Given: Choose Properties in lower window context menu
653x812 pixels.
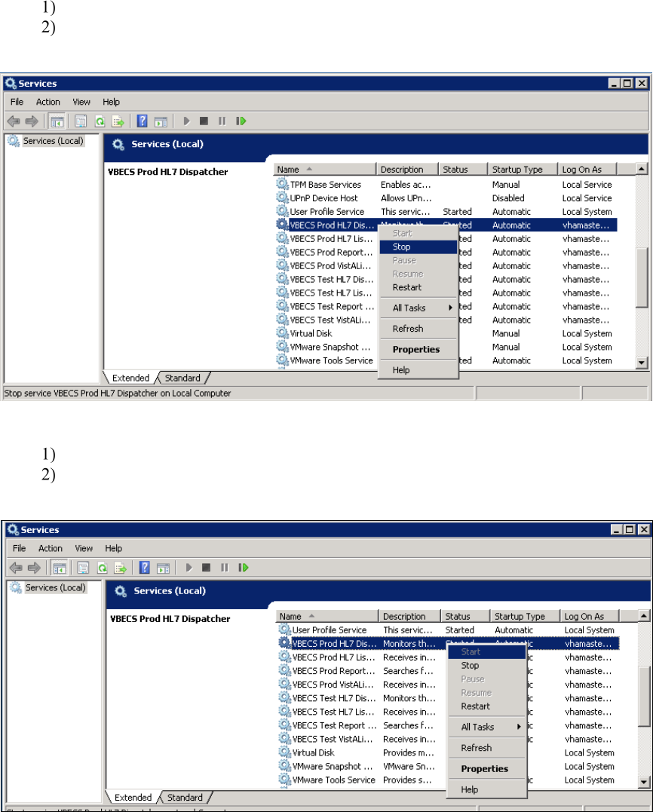Looking at the screenshot, I should point(487,769).
